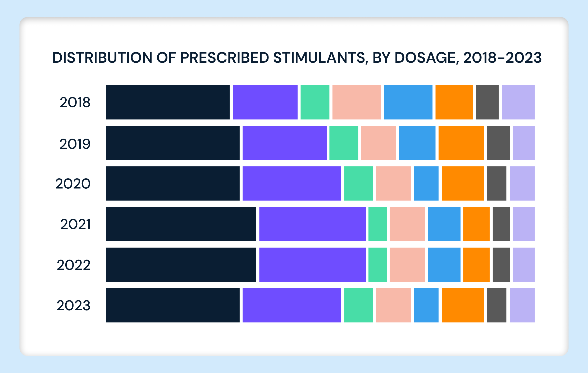Select the dark navy segment in 2022 row
Viewport: 588px width, 373px height.
(181, 265)
